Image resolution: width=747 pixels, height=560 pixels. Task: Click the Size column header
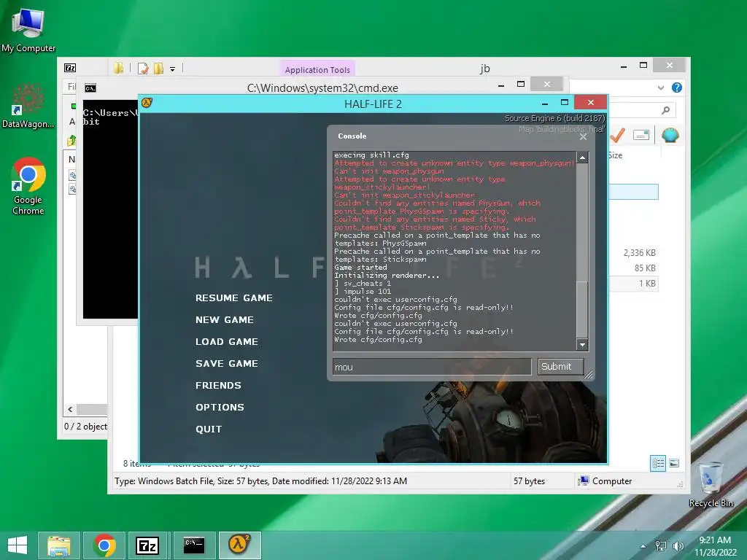[615, 155]
